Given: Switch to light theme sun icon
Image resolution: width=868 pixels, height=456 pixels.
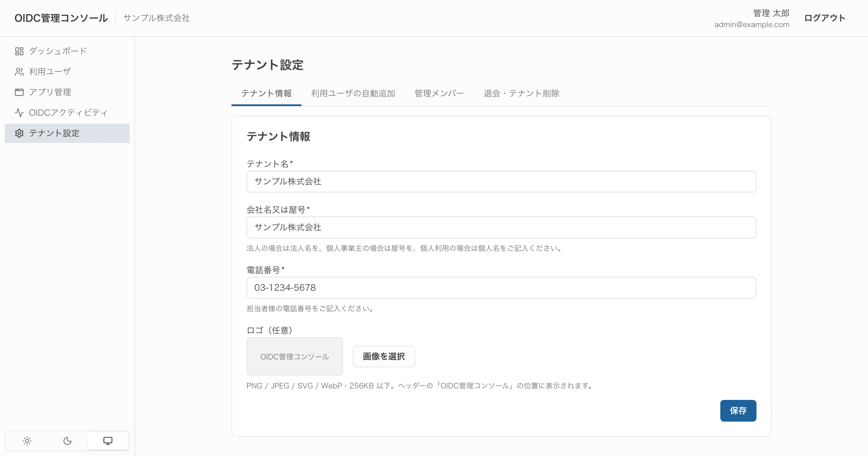Looking at the screenshot, I should pos(27,441).
